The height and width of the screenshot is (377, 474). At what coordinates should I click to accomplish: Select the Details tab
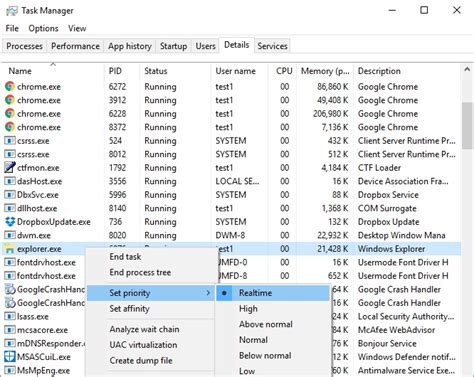237,45
